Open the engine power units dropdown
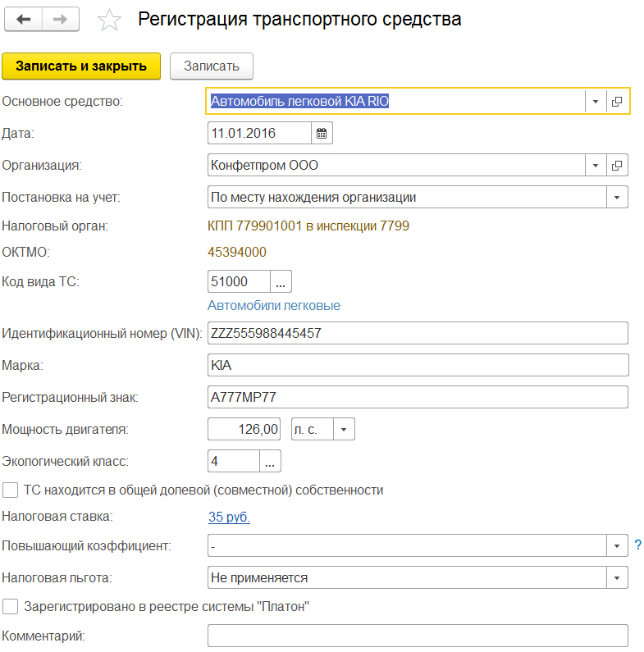Viewport: 644px width, 652px height. 344,429
